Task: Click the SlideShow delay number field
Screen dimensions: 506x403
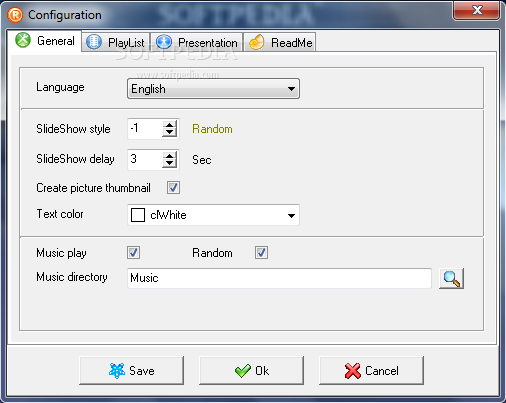Action: tap(145, 159)
